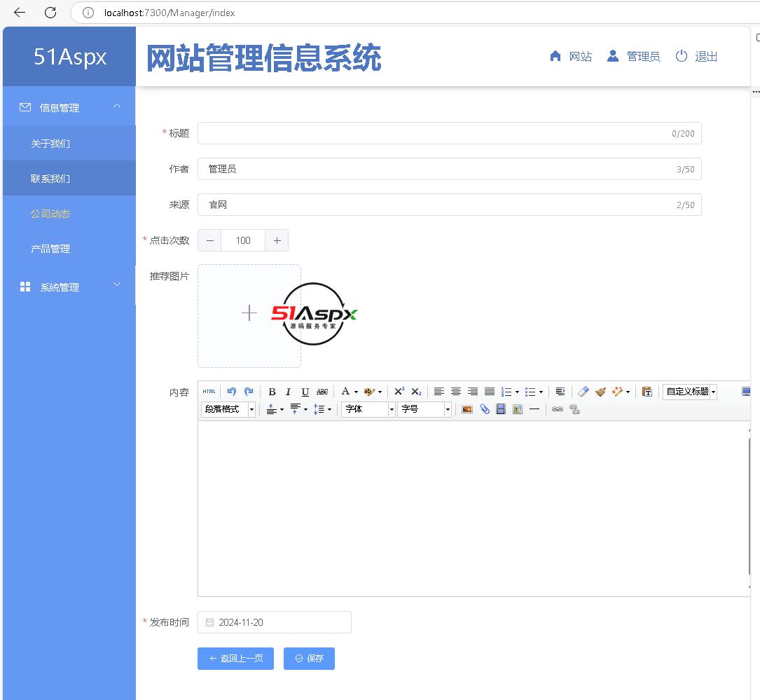The width and height of the screenshot is (760, 700).
Task: Switch editor to HTML source mode
Action: (209, 392)
